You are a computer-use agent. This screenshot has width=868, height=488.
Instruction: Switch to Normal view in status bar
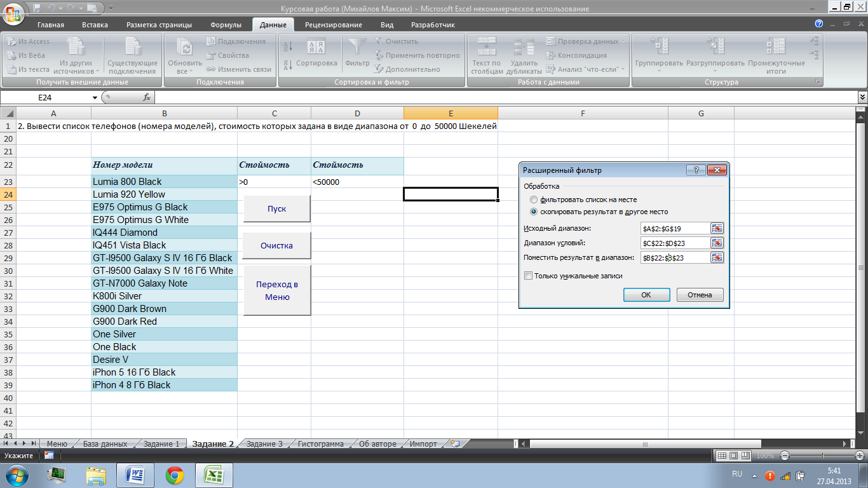722,456
